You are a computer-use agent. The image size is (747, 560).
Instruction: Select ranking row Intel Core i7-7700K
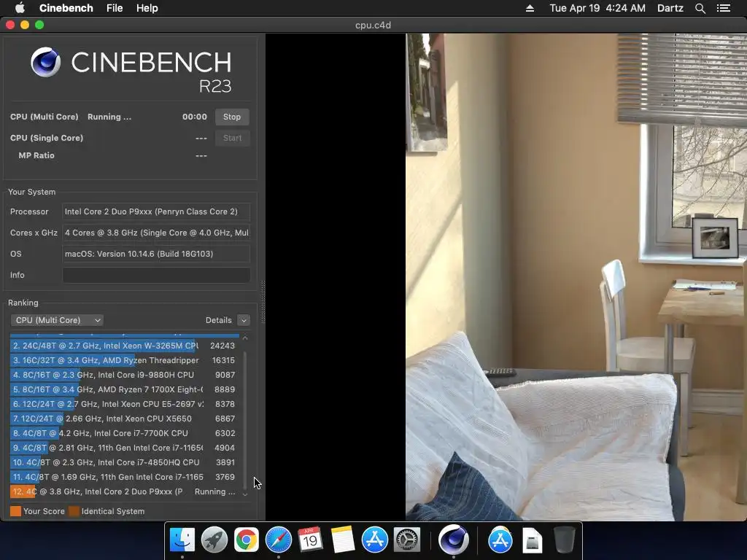click(124, 433)
